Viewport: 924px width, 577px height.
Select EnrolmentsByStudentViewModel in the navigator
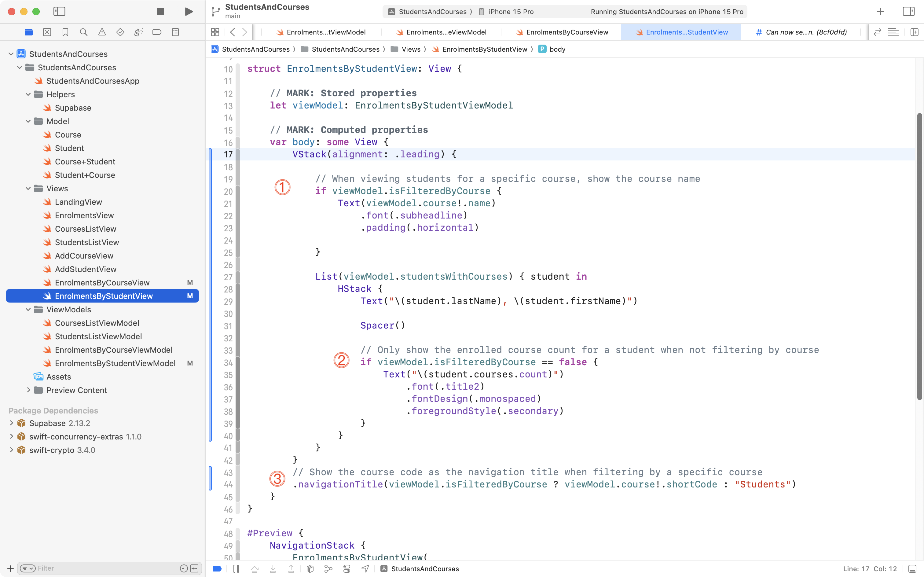(x=115, y=363)
